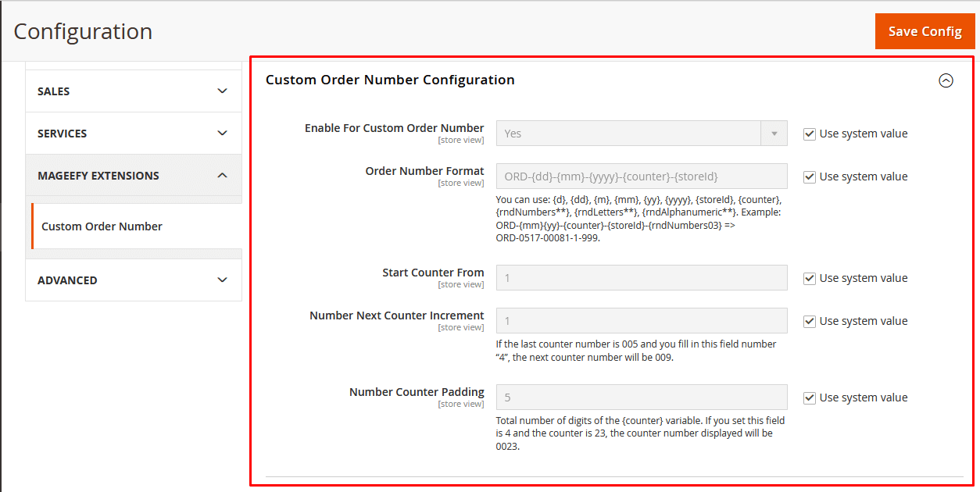Click the dropdown arrow beside the Yes value

[x=774, y=134]
